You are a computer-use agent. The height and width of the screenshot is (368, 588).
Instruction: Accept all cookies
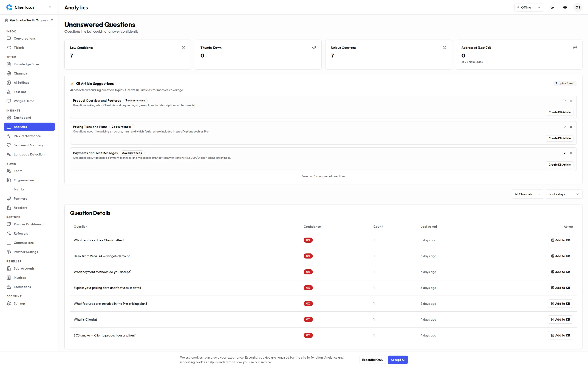[398, 360]
